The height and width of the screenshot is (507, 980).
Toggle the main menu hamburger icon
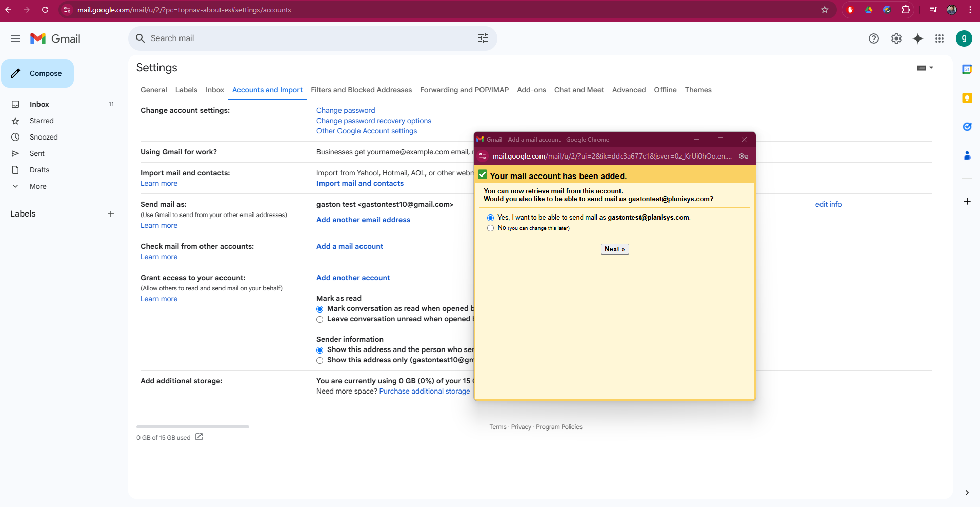15,38
